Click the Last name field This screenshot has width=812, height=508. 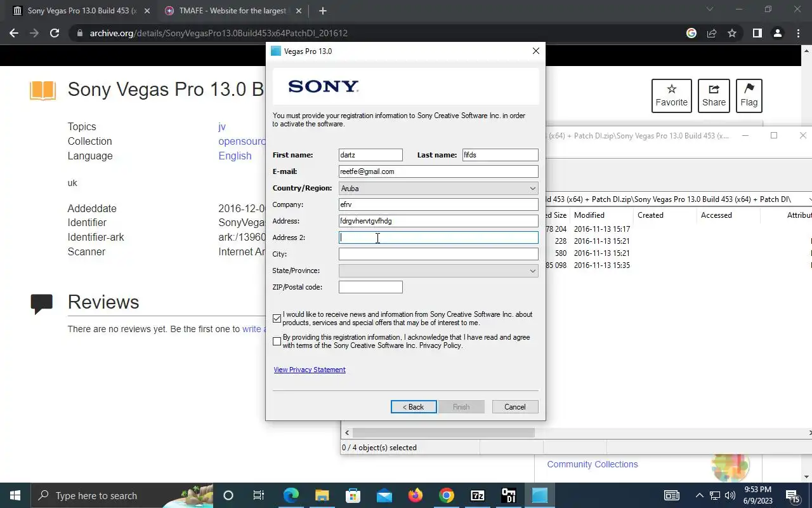[500, 155]
